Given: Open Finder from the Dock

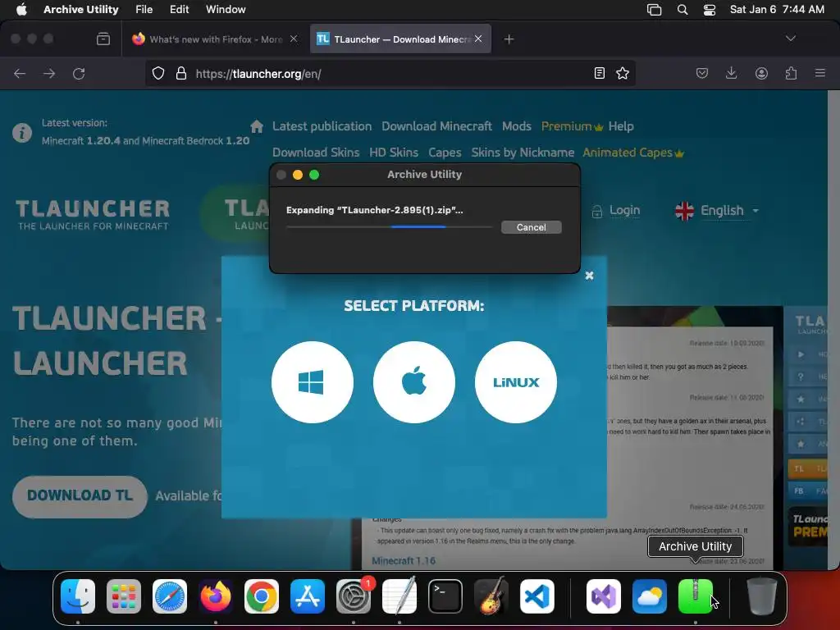Looking at the screenshot, I should [x=78, y=596].
